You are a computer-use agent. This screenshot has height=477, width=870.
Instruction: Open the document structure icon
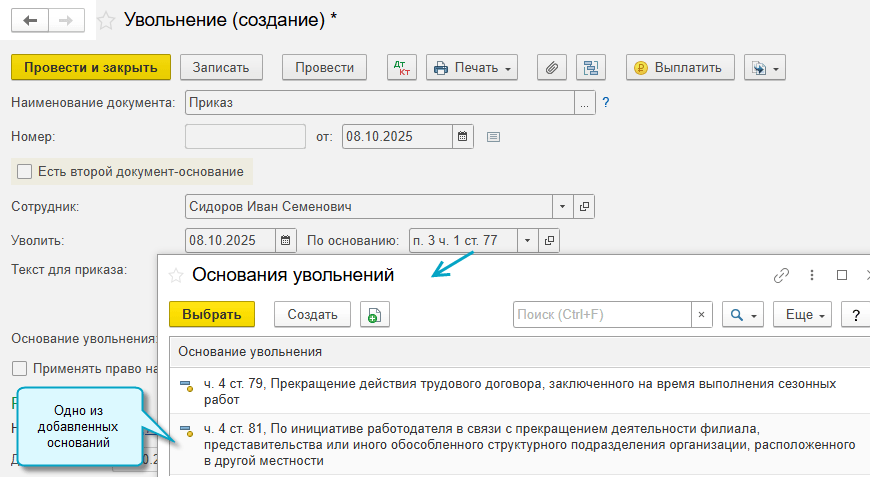click(x=591, y=67)
